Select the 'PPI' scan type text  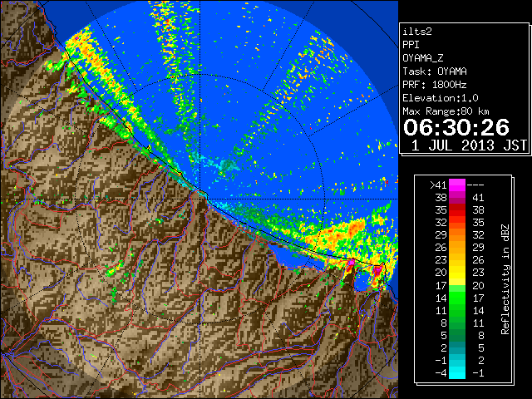tap(411, 45)
